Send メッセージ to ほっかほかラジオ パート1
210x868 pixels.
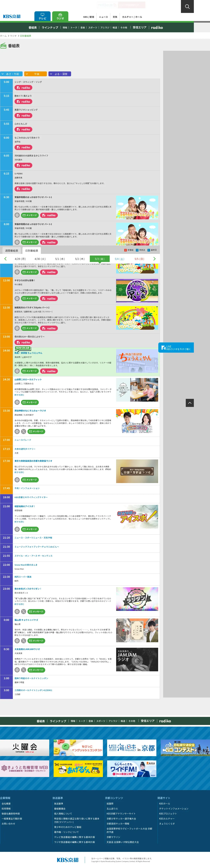[x=30, y=215]
